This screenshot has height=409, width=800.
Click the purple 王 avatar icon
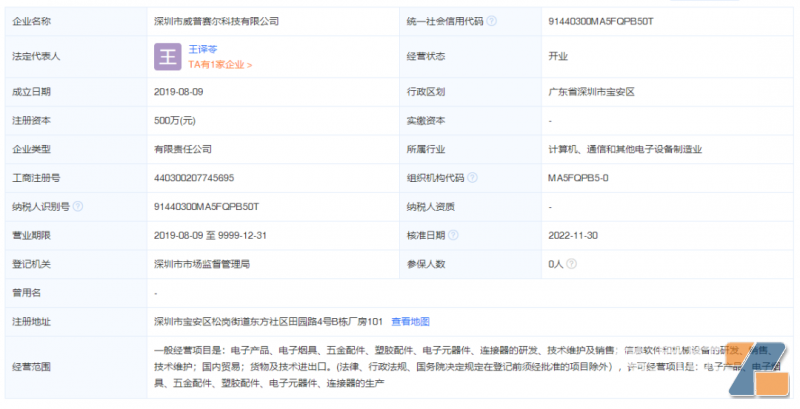pyautogui.click(x=168, y=56)
